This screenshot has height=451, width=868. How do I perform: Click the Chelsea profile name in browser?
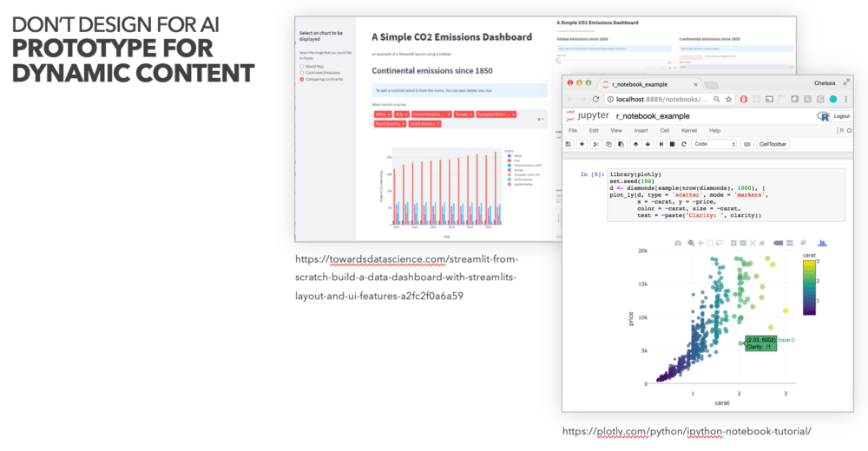click(825, 83)
